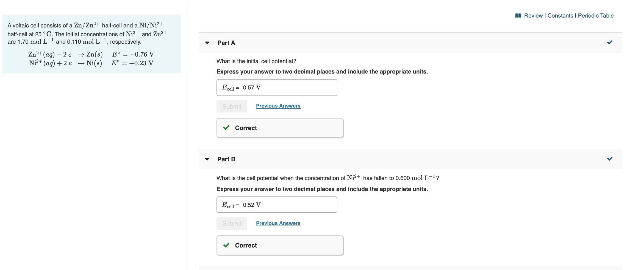Open the Review link
644x270 pixels.
point(533,16)
